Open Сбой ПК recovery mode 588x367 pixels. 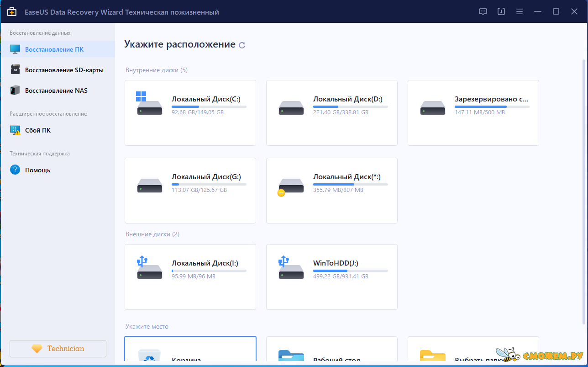pos(58,130)
